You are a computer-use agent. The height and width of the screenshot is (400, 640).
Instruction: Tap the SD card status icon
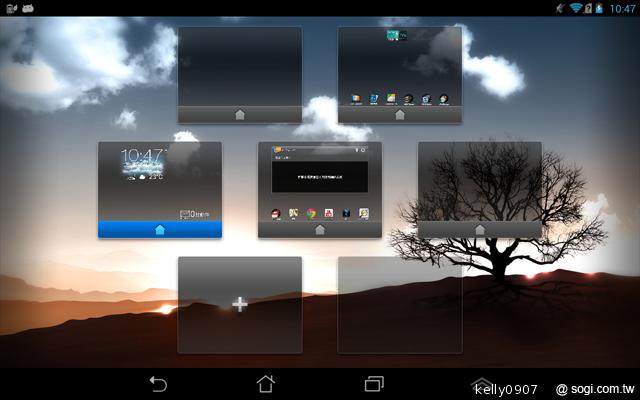pyautogui.click(x=587, y=8)
